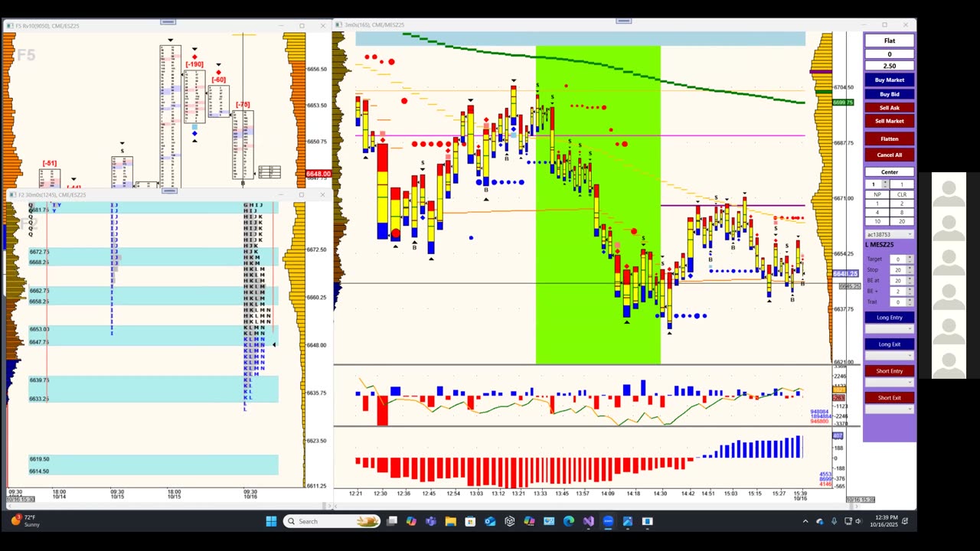Click the BE at value spinner arrows
This screenshot has width=980, height=551.
[x=910, y=281]
